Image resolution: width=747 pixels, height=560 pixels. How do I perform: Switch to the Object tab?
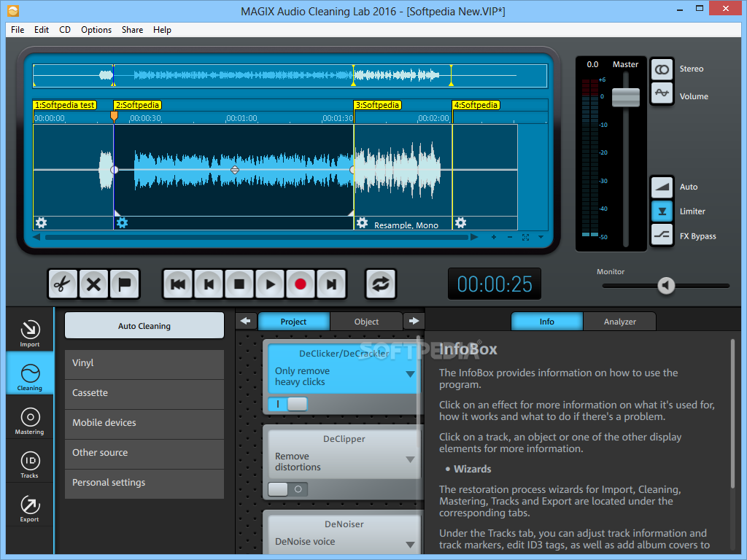coord(366,322)
